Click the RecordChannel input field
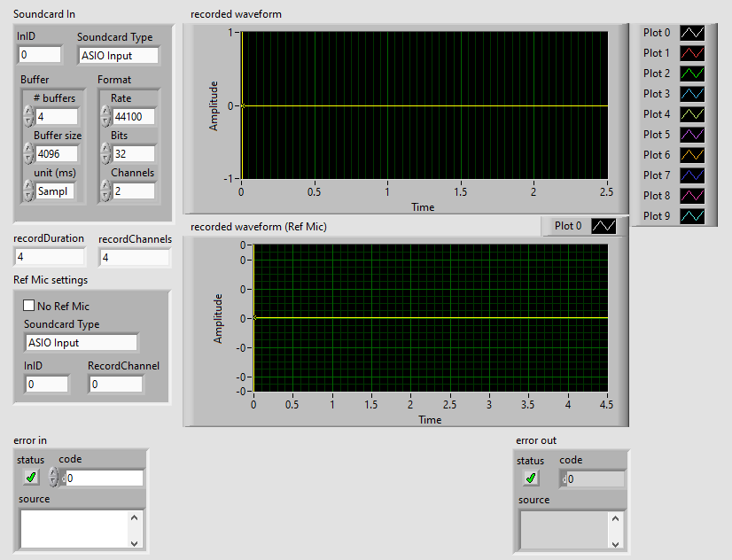Viewport: 732px width, 560px height. point(115,385)
